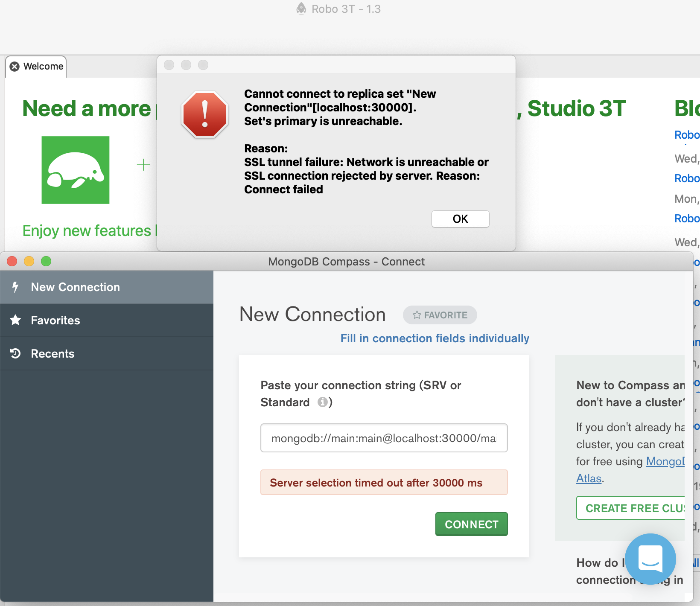Screen dimensions: 700x606
Task: Click the info icon next to Standard
Action: coord(323,402)
